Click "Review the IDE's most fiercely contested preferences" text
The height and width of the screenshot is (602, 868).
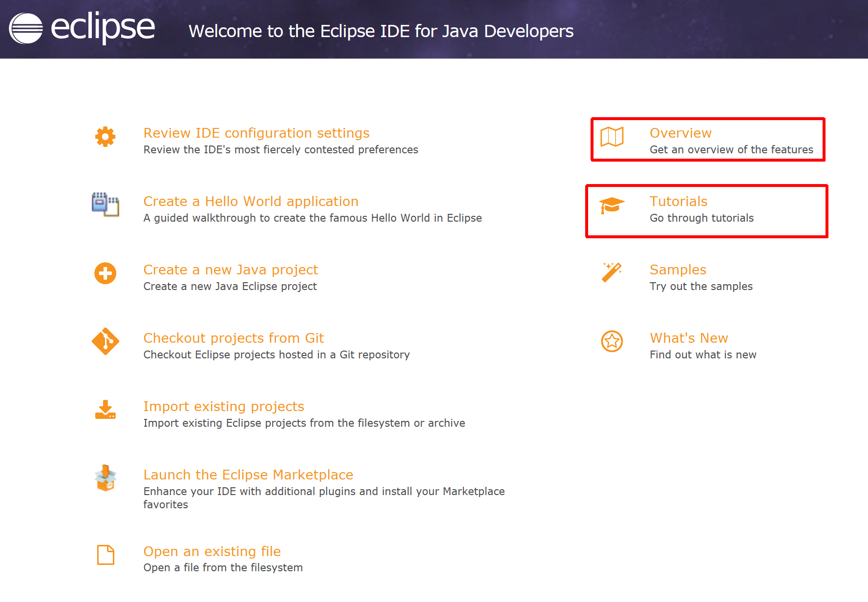281,149
